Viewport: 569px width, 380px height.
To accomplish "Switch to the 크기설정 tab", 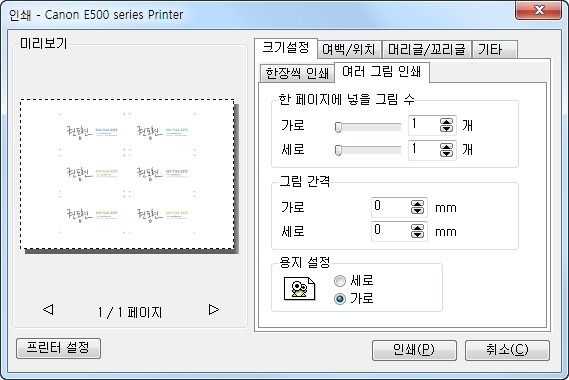I will (x=286, y=48).
